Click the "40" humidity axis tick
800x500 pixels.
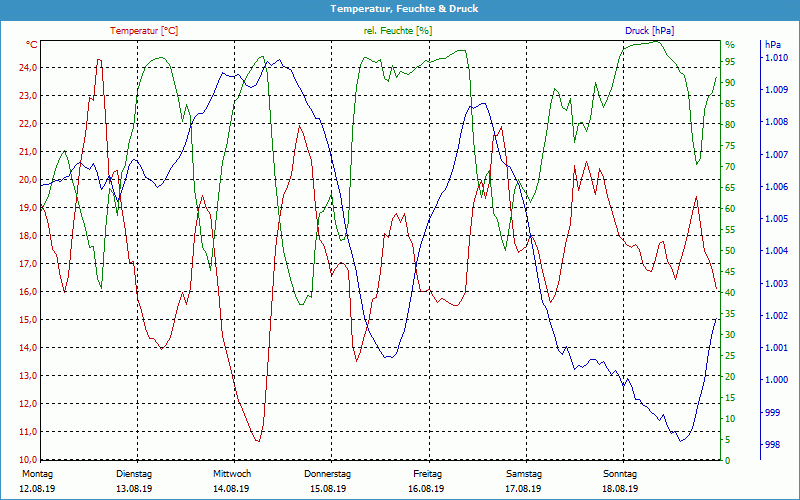coord(731,293)
